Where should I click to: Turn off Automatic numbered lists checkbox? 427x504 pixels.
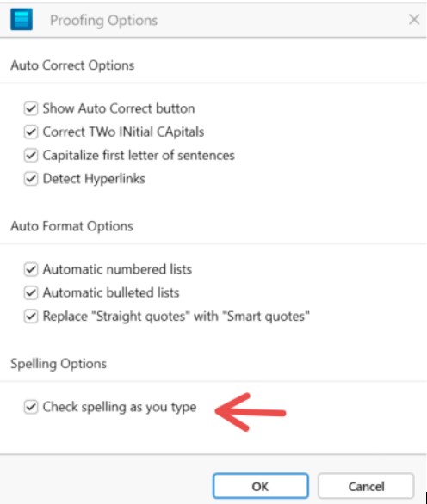(x=31, y=269)
